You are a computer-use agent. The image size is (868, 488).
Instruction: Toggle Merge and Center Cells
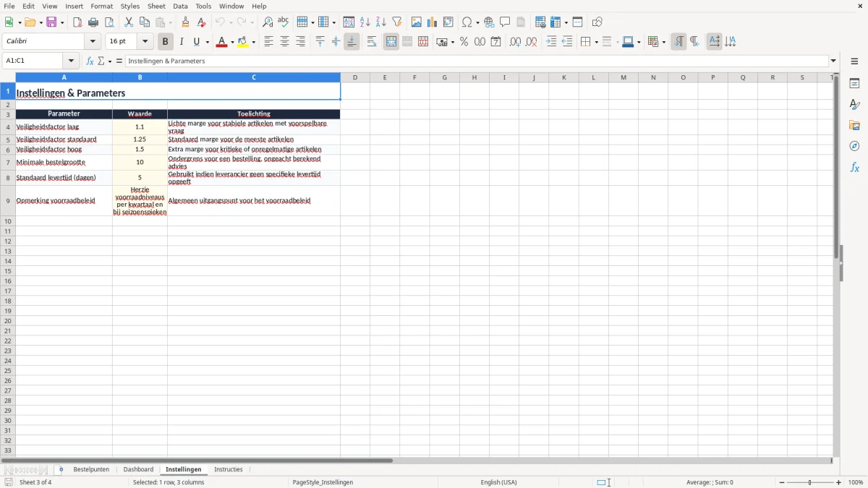coord(391,42)
